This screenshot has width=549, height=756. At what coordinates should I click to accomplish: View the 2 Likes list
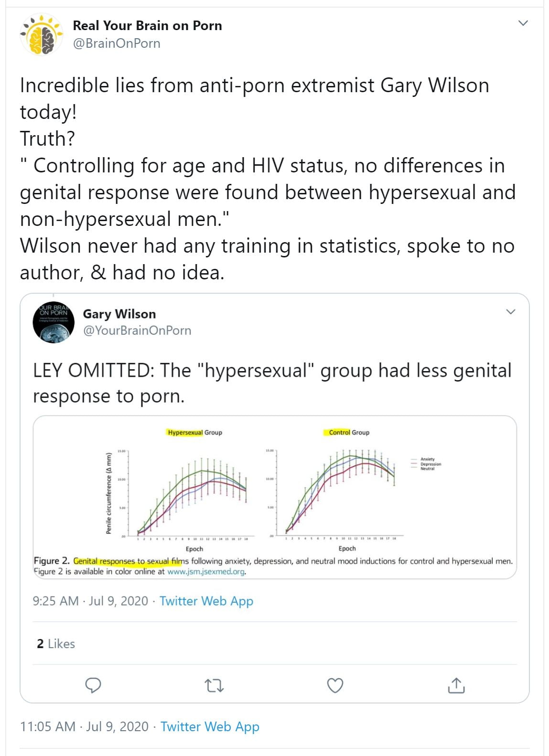56,644
